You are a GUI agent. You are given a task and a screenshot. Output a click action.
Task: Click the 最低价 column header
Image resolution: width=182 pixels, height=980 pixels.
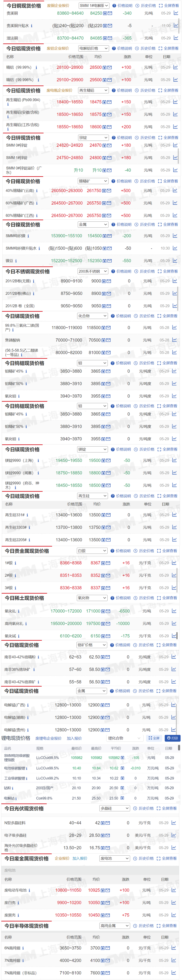[76, 748]
